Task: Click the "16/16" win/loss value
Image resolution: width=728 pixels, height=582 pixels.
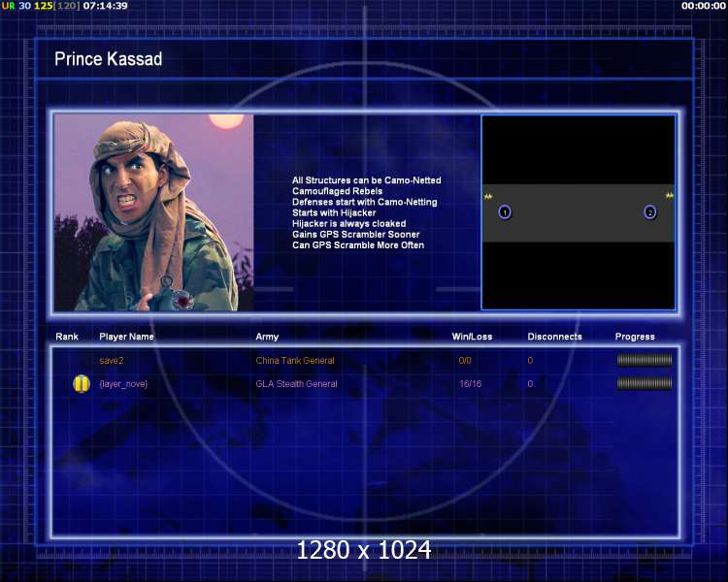Action: click(x=471, y=384)
